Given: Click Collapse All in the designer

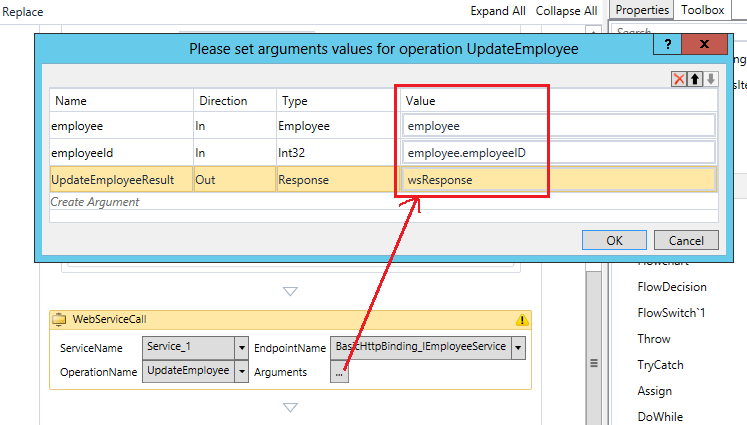Looking at the screenshot, I should pyautogui.click(x=566, y=11).
